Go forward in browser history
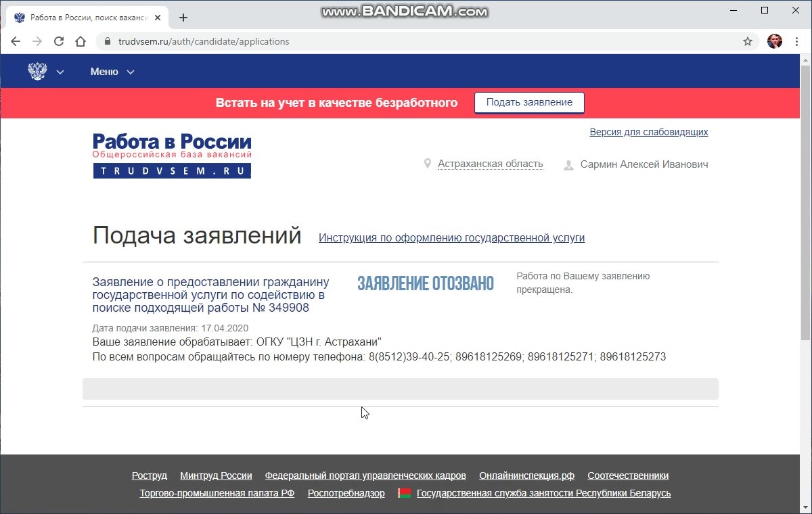The height and width of the screenshot is (514, 812). [37, 41]
